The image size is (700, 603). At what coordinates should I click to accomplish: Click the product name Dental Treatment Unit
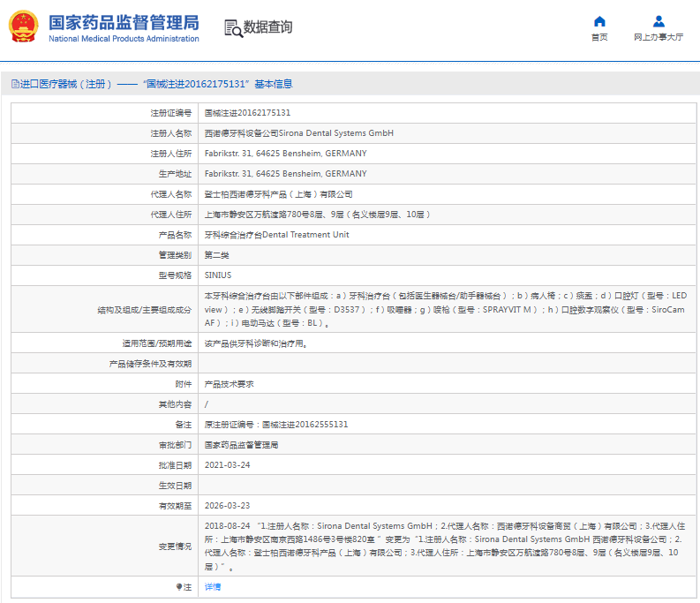pos(276,235)
